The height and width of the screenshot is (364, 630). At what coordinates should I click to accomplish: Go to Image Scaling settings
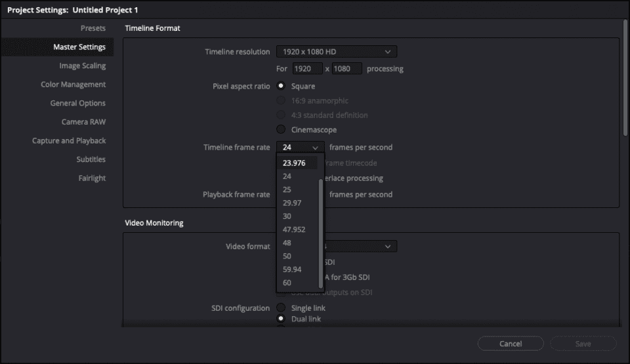(x=83, y=66)
